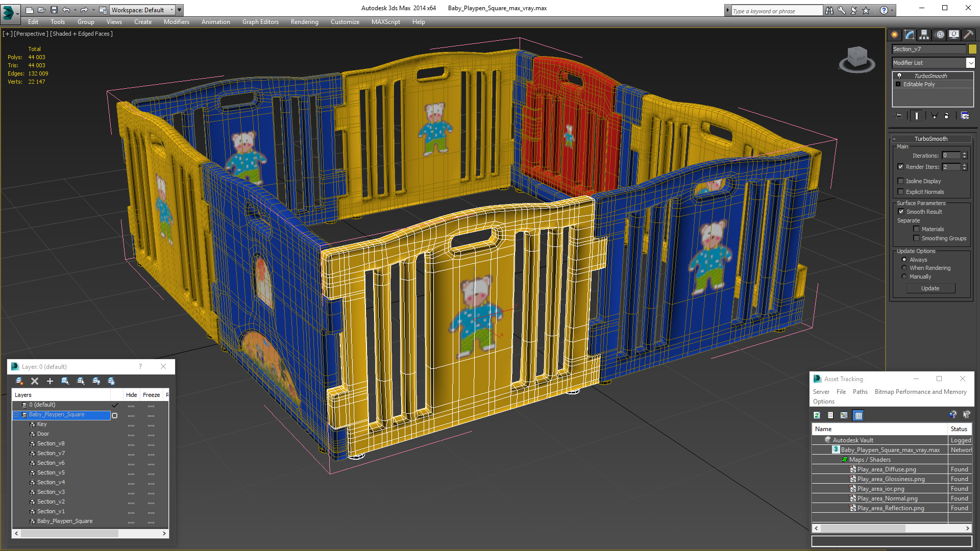Toggle TurboSmooth lightbulb visibility icon
Image resolution: width=980 pixels, height=551 pixels.
tap(899, 76)
